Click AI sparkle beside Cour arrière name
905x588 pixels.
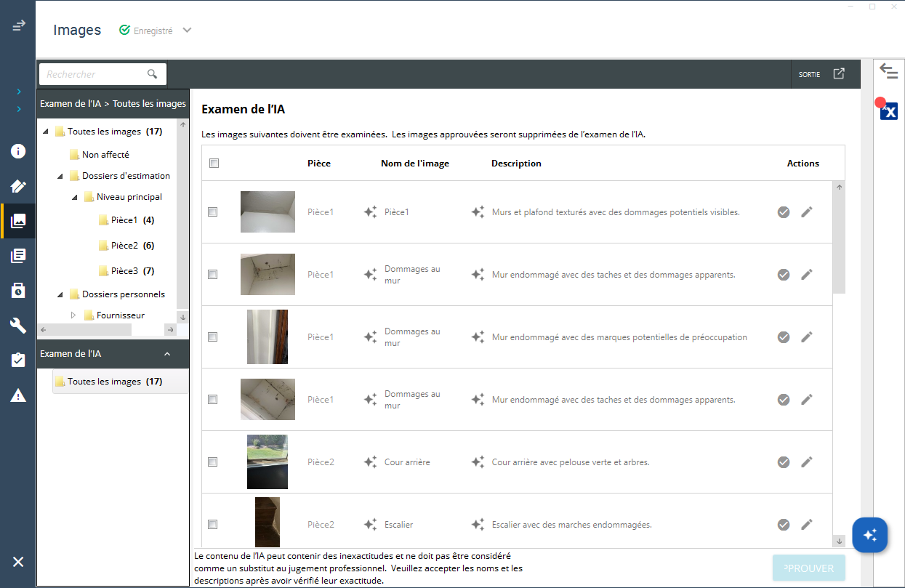(370, 462)
